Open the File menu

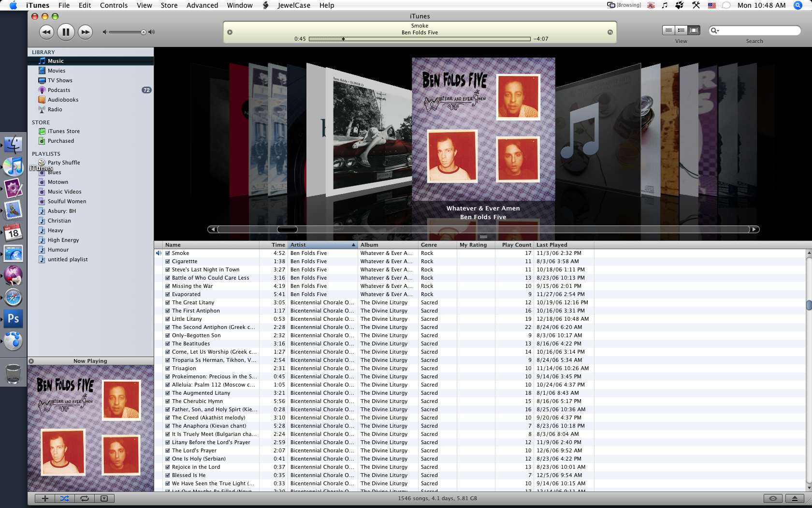tap(64, 5)
